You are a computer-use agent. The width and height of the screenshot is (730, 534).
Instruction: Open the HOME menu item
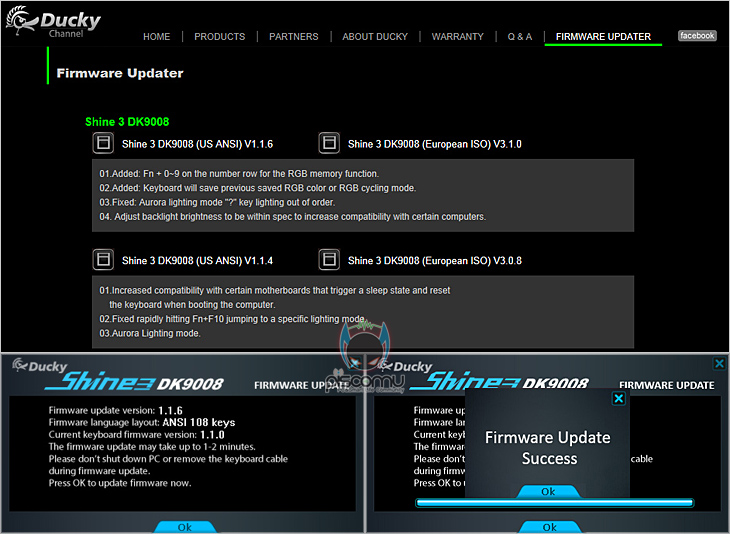[156, 37]
